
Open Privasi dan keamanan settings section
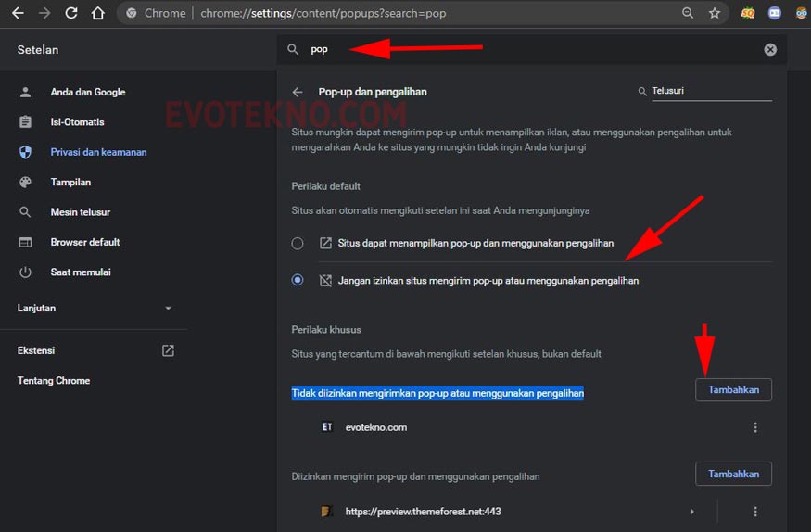click(98, 152)
